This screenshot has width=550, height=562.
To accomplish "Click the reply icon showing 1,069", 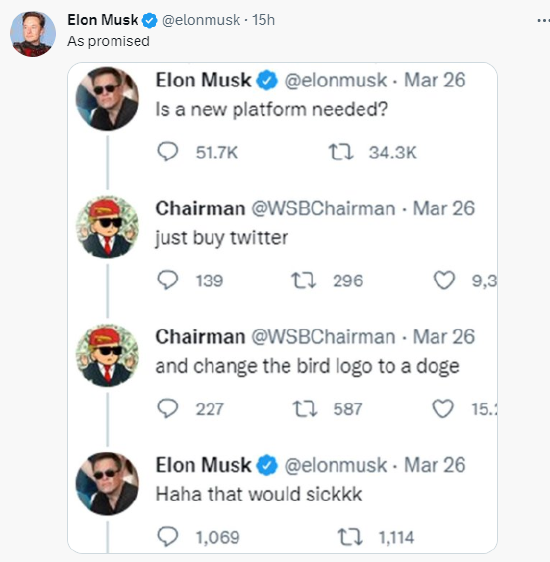I will (x=168, y=537).
